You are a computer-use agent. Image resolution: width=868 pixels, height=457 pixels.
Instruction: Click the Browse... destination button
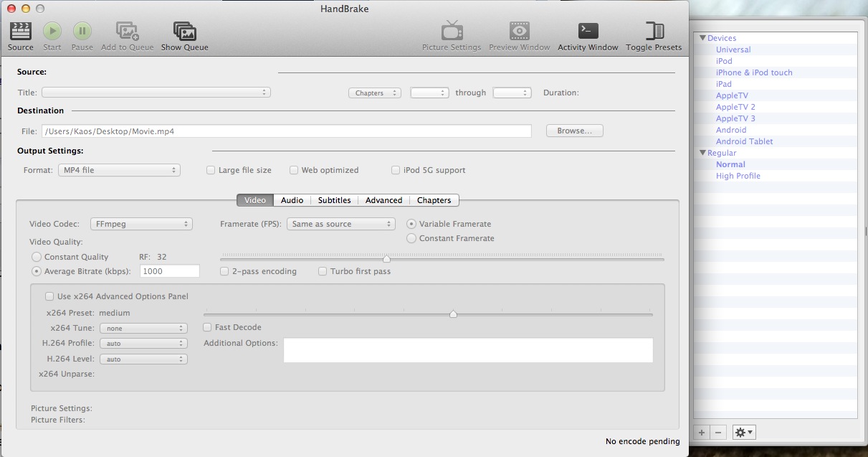pos(574,131)
